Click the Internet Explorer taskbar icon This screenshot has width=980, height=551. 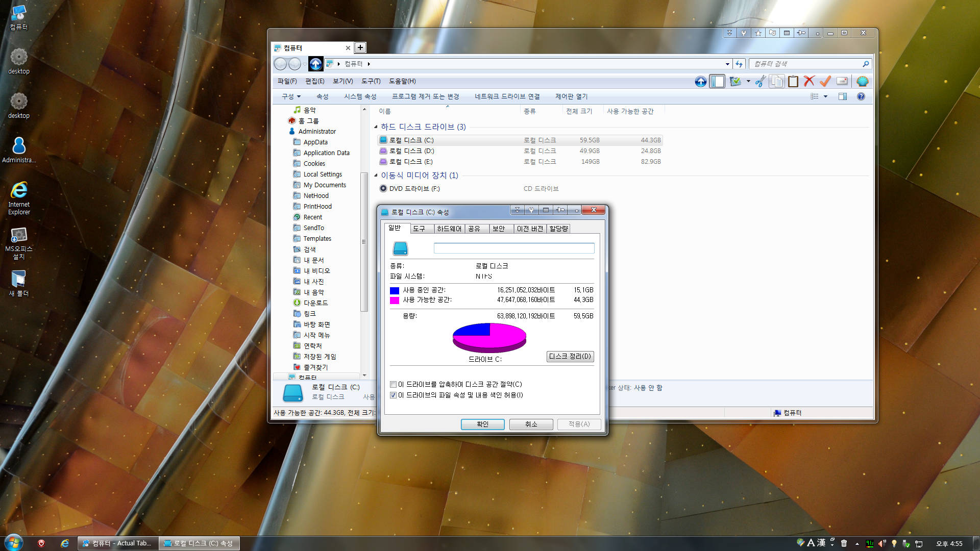(x=65, y=543)
